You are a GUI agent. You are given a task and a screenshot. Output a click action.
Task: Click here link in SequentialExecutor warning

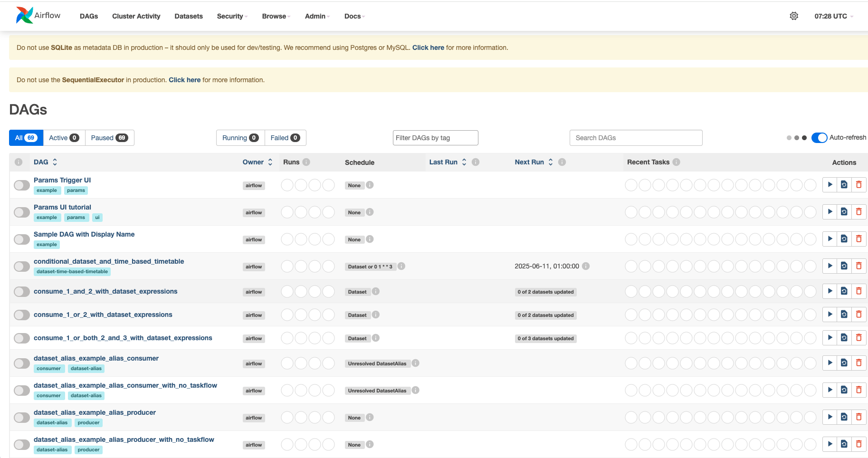tap(184, 80)
